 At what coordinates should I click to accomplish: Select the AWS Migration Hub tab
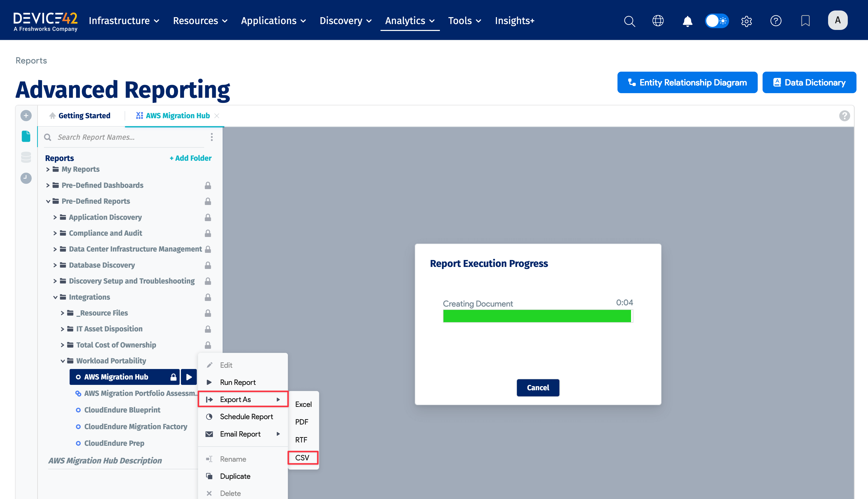[173, 116]
